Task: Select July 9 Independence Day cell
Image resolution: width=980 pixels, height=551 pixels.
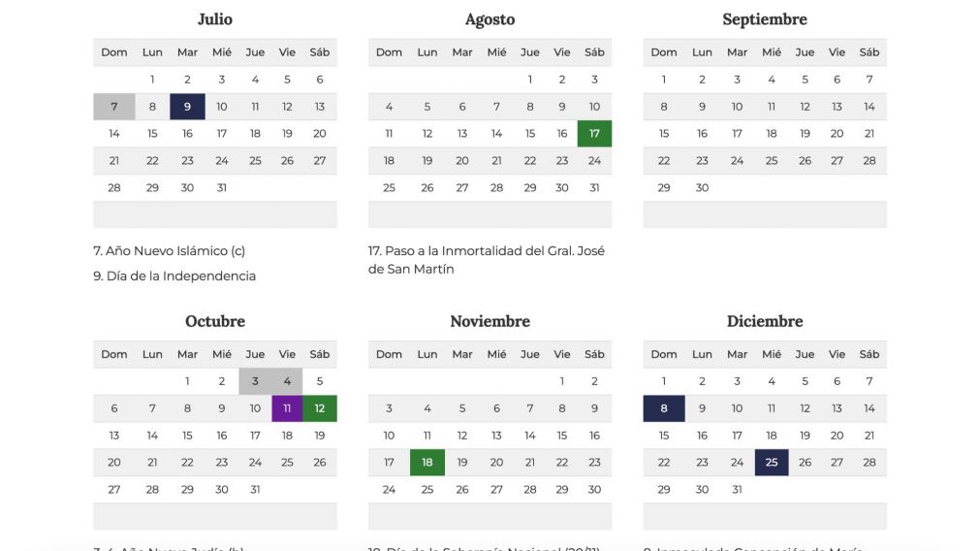Action: point(187,107)
